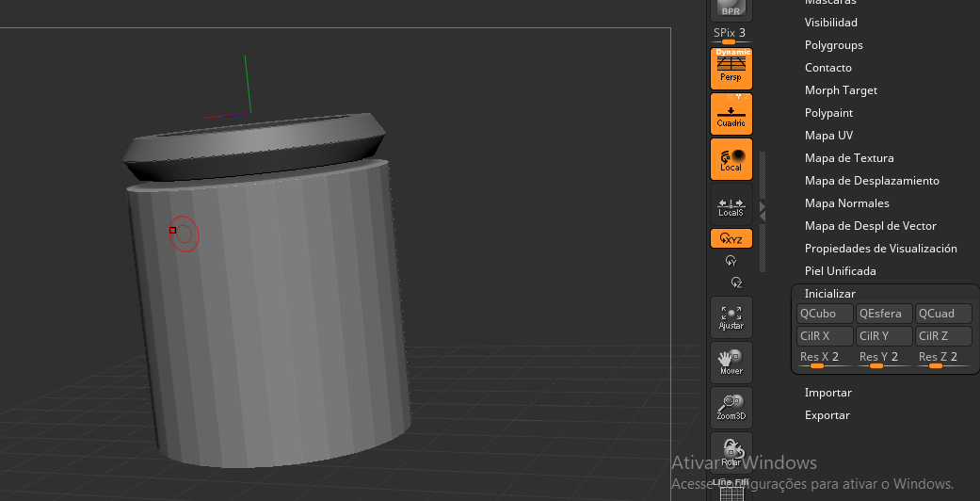Toggle the Local symmetry button
This screenshot has width=980, height=501.
731,159
